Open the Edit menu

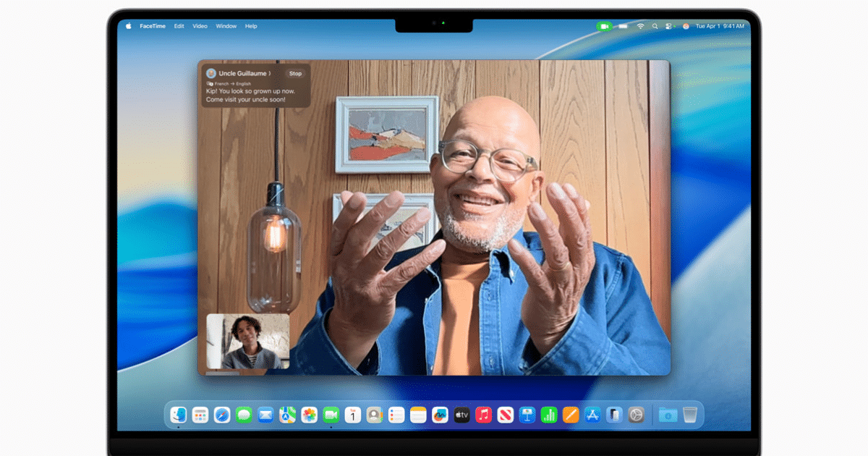tap(178, 26)
